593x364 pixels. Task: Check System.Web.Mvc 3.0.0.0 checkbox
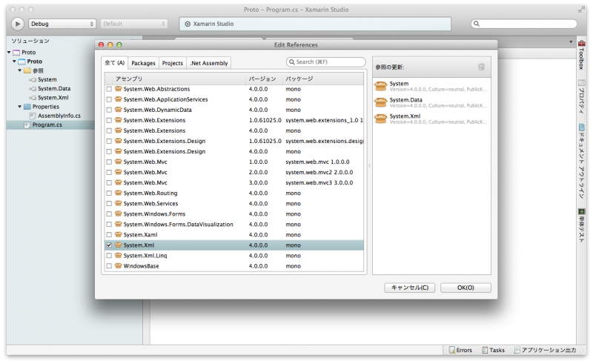(109, 183)
